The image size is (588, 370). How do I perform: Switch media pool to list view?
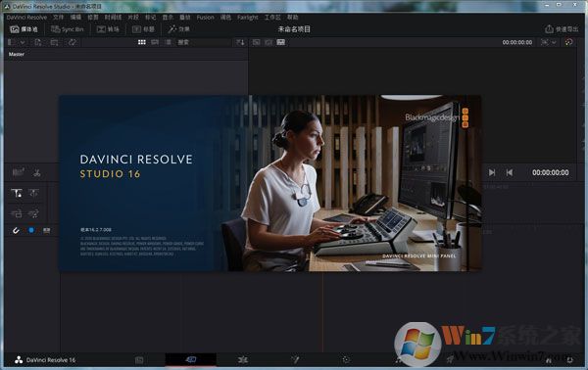point(168,42)
